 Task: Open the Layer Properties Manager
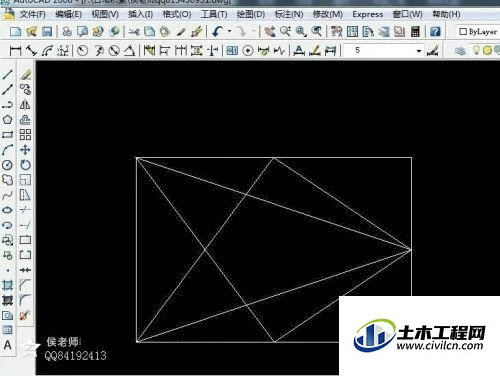(x=460, y=51)
